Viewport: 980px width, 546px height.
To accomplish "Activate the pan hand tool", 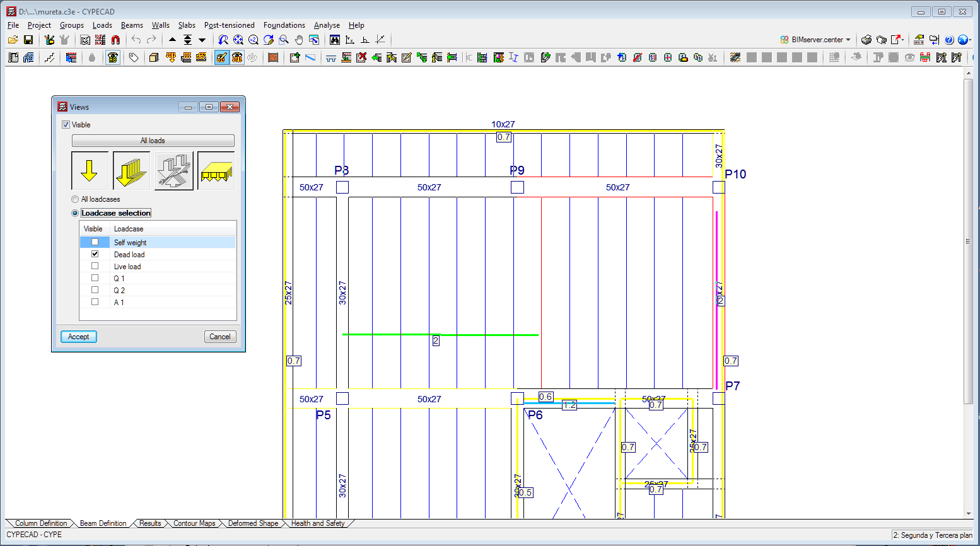I will (298, 39).
